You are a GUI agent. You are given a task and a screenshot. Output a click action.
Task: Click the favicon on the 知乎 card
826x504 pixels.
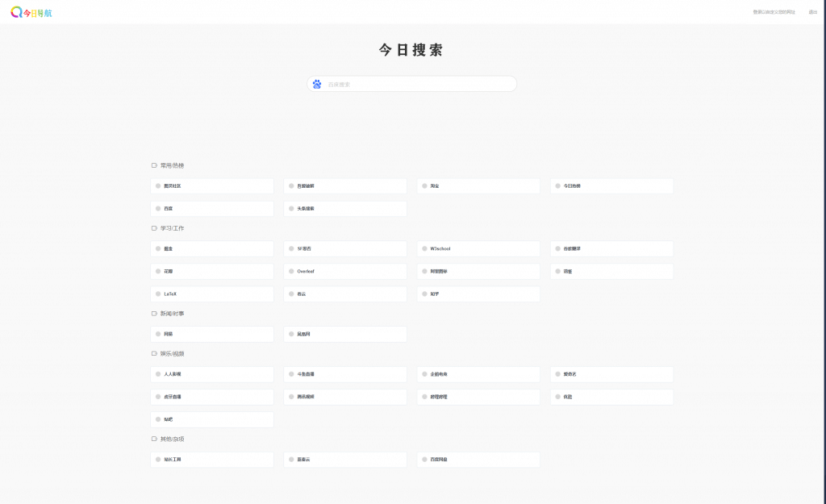coord(424,294)
